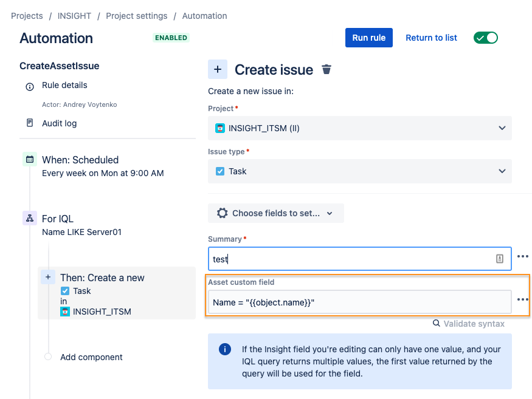Open the Audit log
532x399 pixels.
tap(60, 123)
